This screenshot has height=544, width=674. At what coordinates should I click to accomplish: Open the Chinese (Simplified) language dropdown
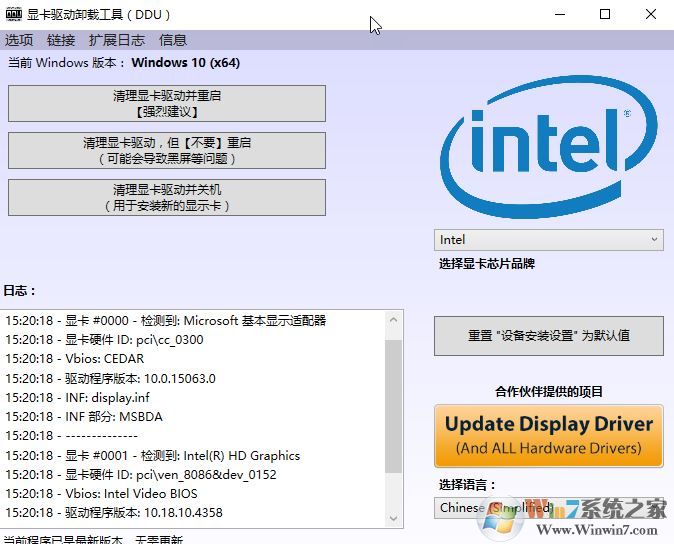(549, 508)
